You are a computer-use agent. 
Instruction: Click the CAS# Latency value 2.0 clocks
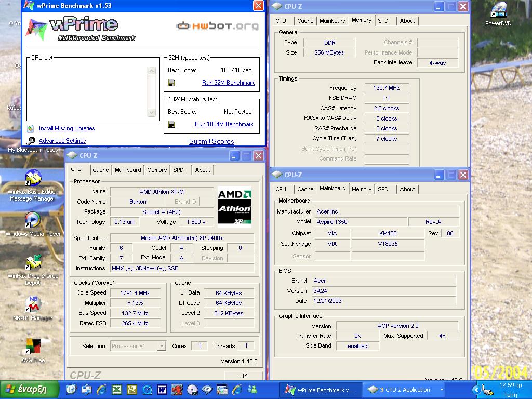pos(387,108)
